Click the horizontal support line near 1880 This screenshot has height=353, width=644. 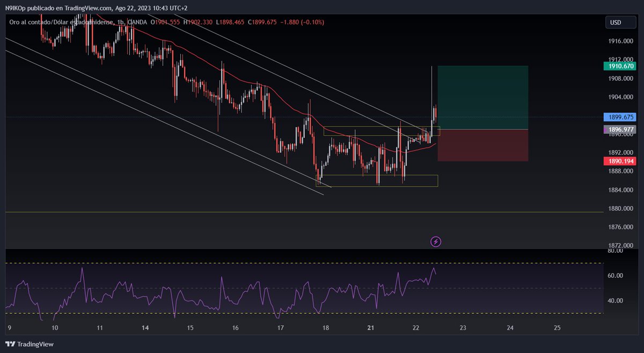pos(304,212)
